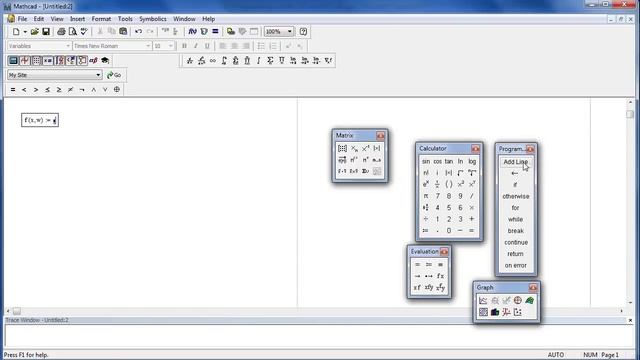Toggle the Matrix toolbar icon in Math toolbar
The height and width of the screenshot is (360, 640).
pyautogui.click(x=36, y=60)
